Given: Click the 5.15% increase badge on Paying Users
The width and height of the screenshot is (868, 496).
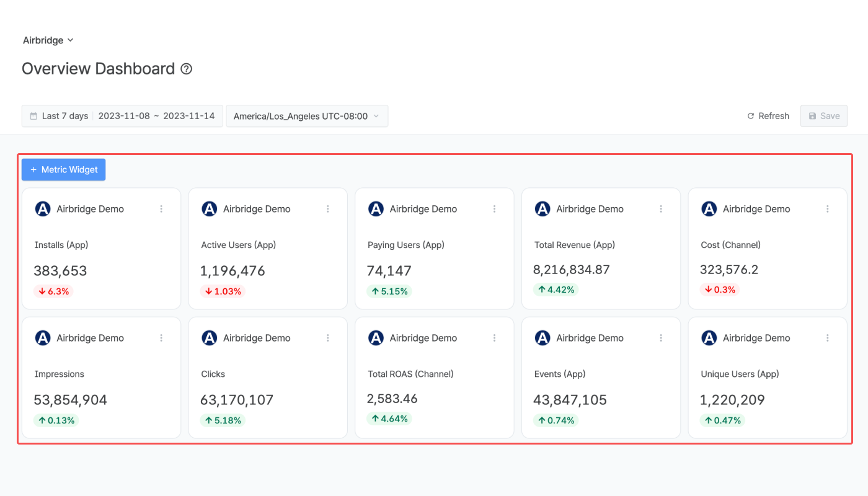Looking at the screenshot, I should tap(389, 291).
